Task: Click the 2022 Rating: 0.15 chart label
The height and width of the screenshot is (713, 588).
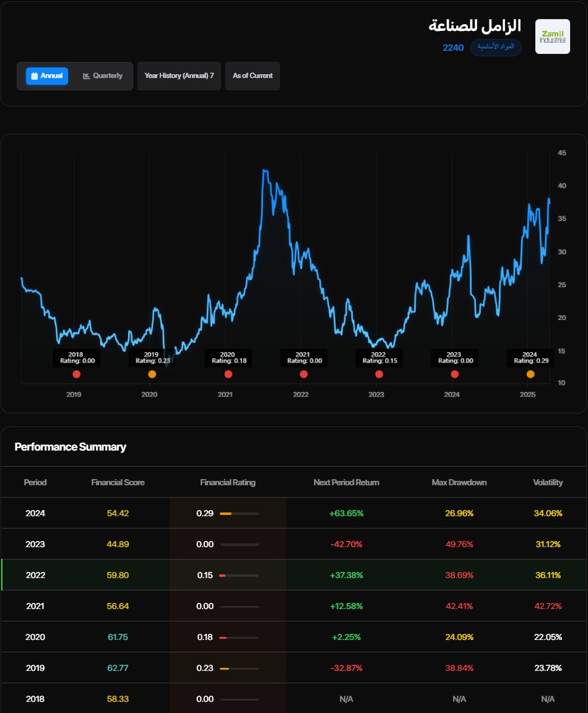Action: pyautogui.click(x=379, y=358)
